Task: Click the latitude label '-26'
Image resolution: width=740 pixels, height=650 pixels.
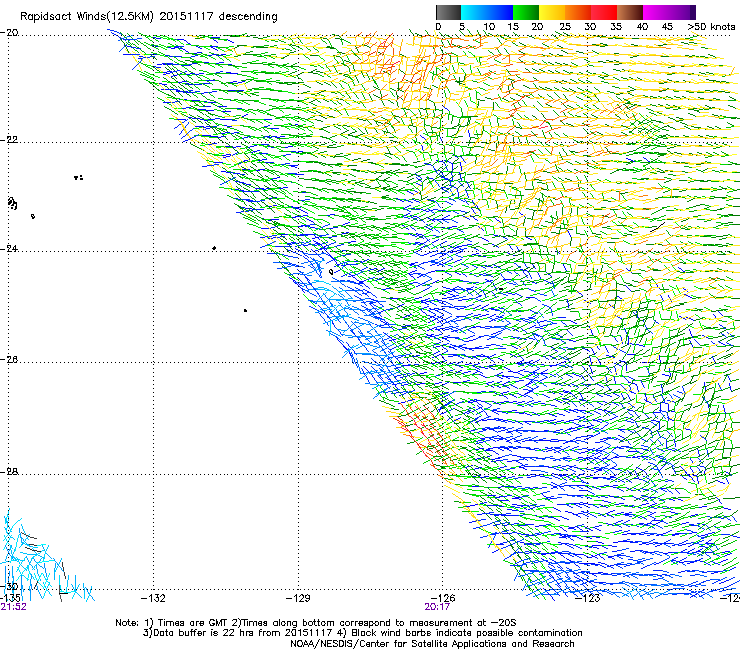Action: [9, 360]
